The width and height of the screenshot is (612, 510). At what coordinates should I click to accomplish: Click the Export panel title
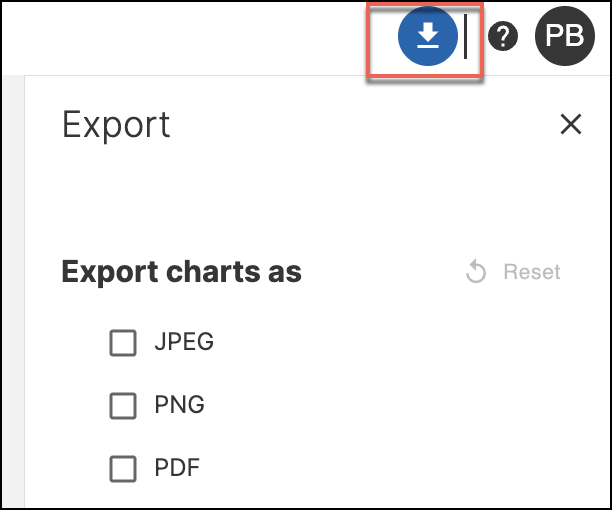pyautogui.click(x=116, y=125)
